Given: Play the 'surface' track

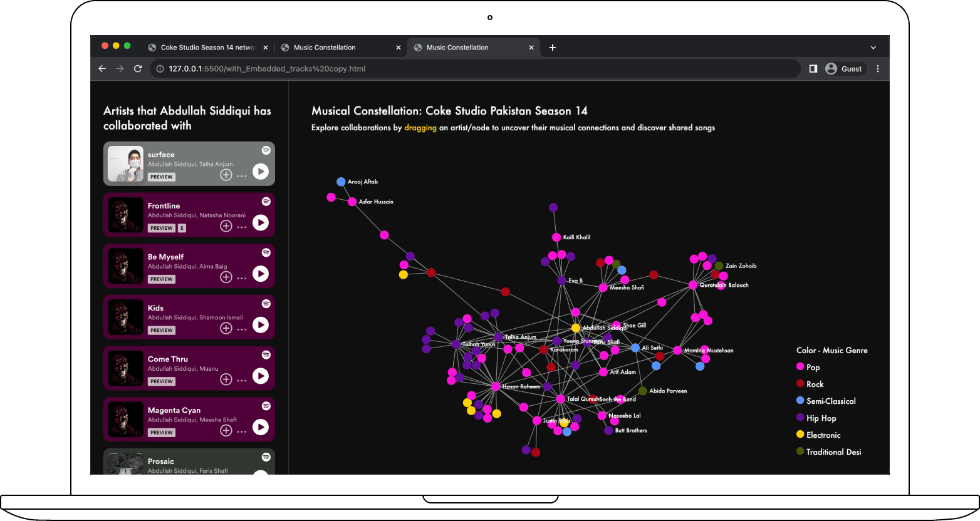Looking at the screenshot, I should [261, 172].
